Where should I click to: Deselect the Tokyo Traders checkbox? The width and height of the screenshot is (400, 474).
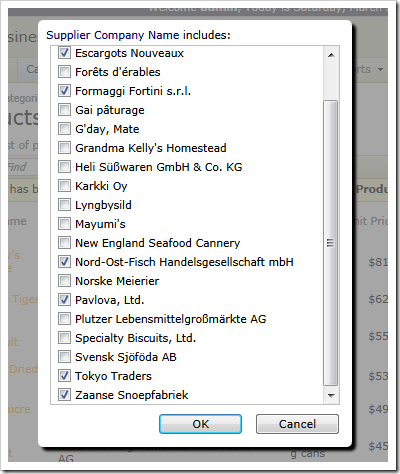point(64,376)
